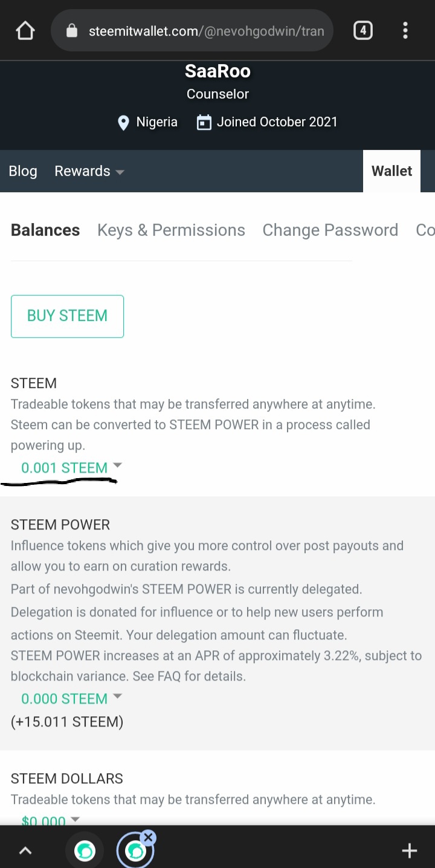Viewport: 435px width, 868px height.
Task: Open the Change Password tab
Action: 330,230
